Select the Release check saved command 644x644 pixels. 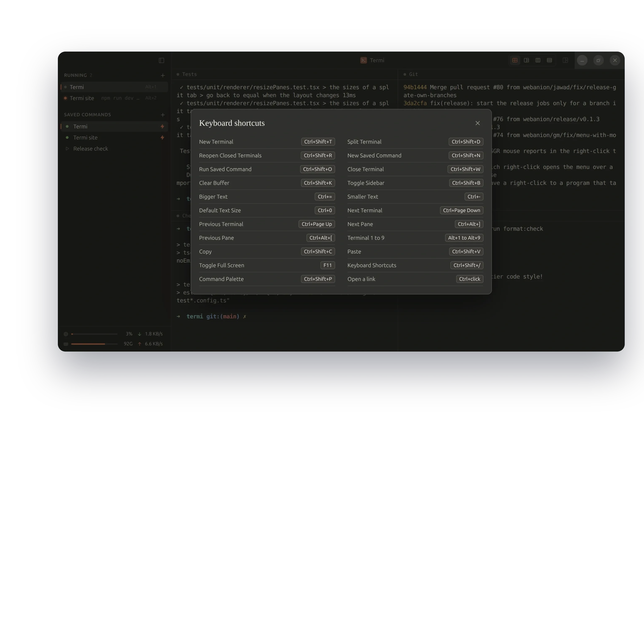point(114,149)
